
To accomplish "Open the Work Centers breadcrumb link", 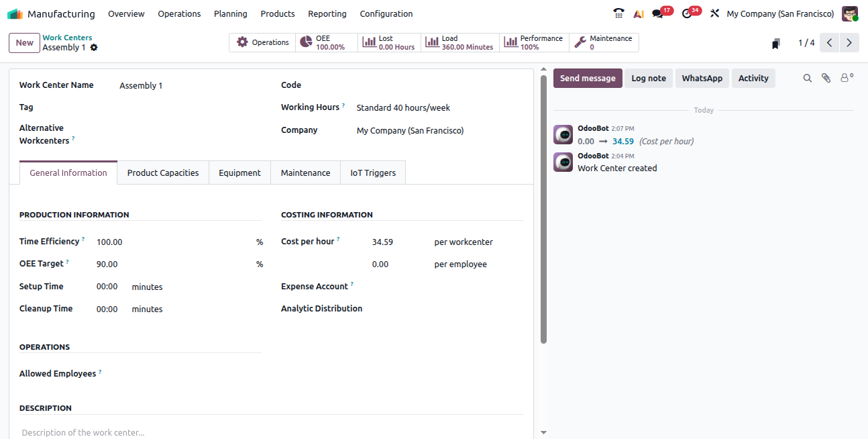I will coord(67,38).
